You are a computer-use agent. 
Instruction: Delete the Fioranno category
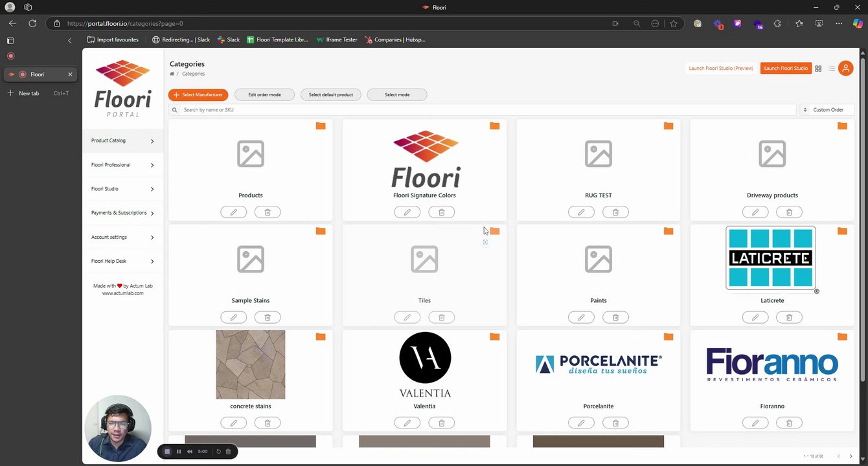pyautogui.click(x=789, y=423)
